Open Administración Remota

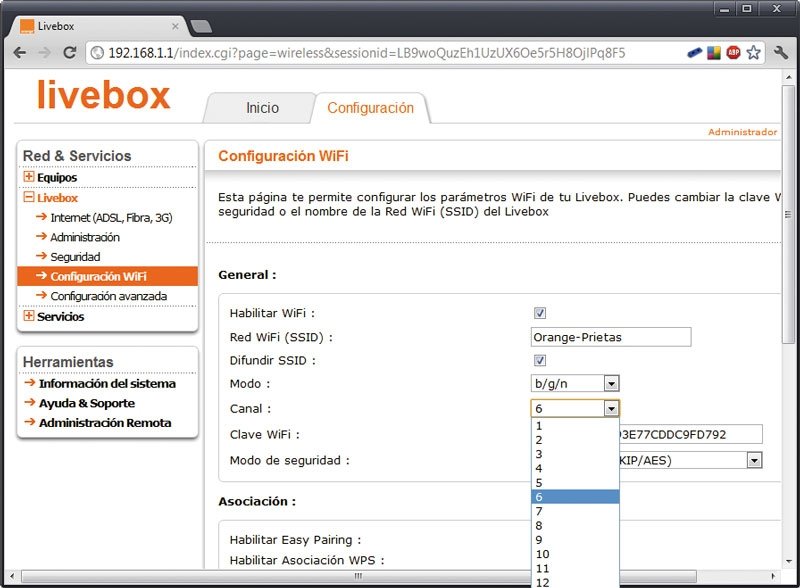click(x=105, y=423)
